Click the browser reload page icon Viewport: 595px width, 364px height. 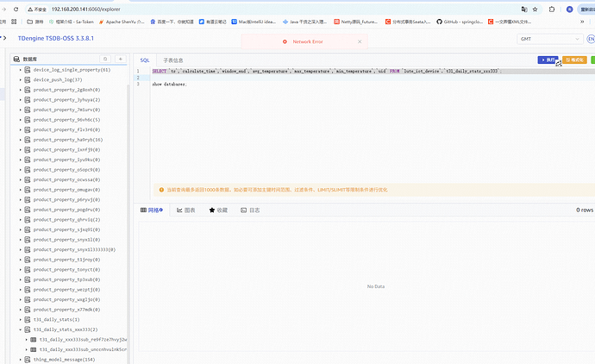[17, 8]
